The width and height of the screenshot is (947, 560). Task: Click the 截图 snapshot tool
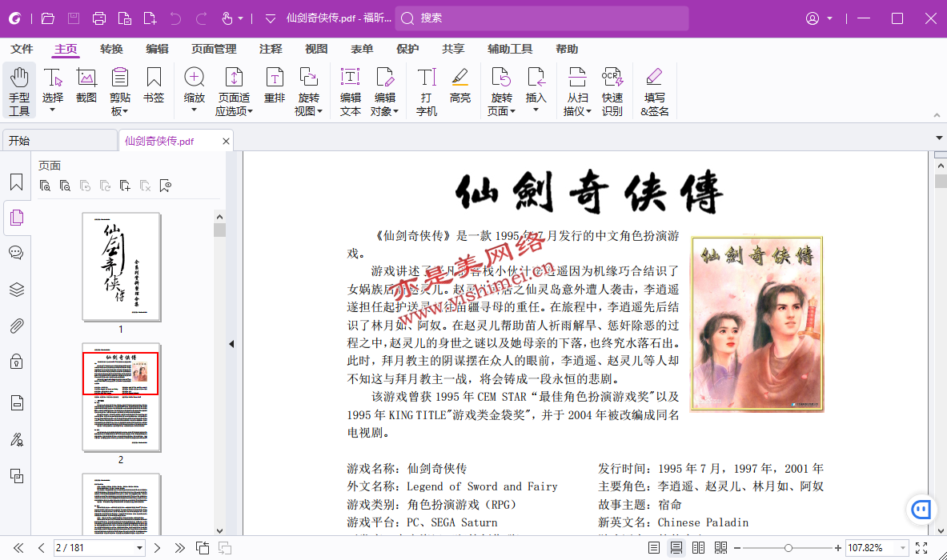(86, 85)
